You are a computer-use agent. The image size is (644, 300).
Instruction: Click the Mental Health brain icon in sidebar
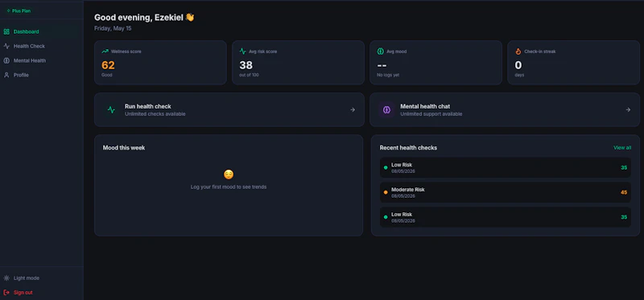(6, 60)
